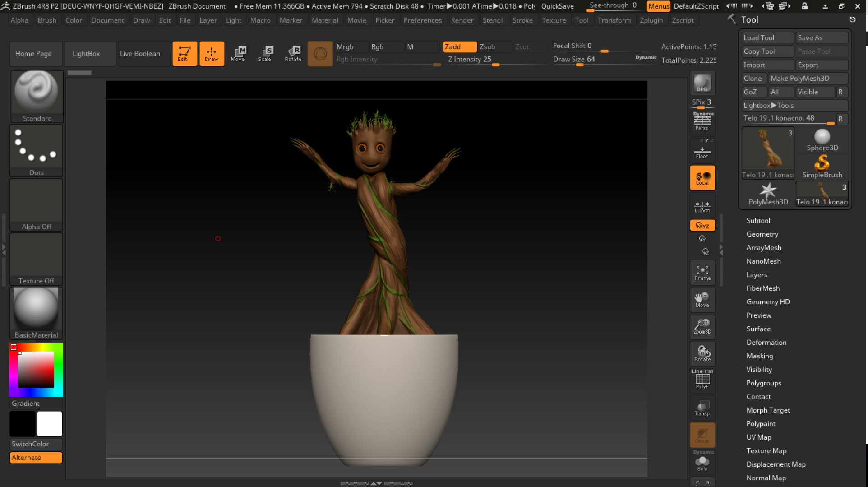Select the Edit mode button
The height and width of the screenshot is (487, 868).
(x=185, y=54)
